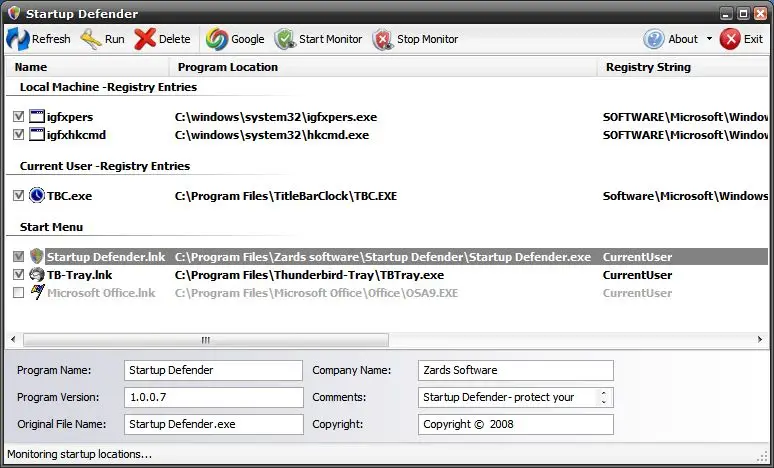Select the OSA9.EXE program path
Screen dimensions: 774x468
click(x=316, y=293)
